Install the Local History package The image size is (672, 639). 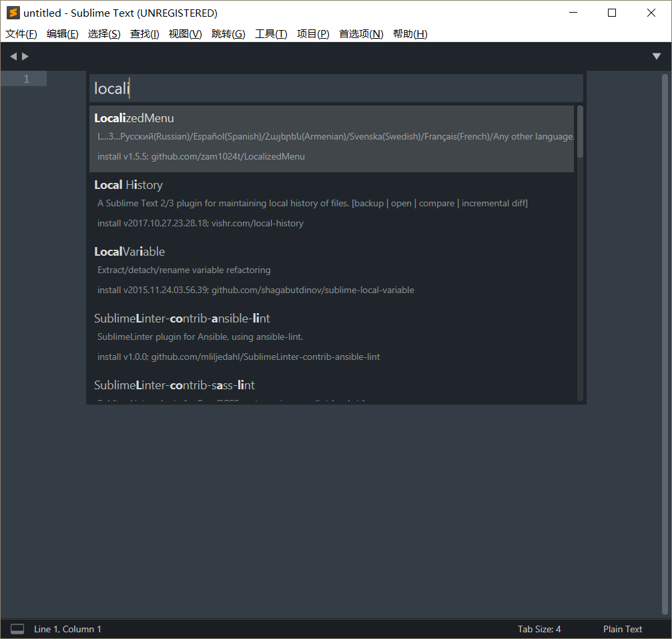pyautogui.click(x=267, y=204)
